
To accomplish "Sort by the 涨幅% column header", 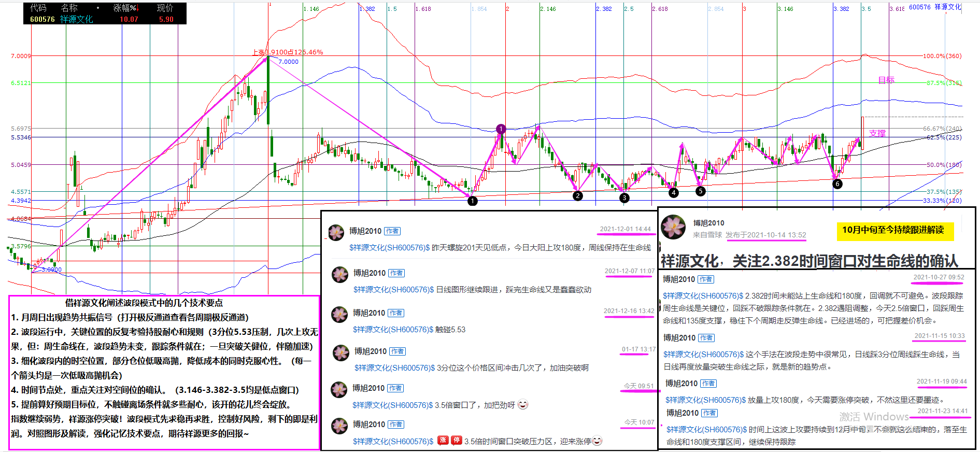I will [125, 8].
